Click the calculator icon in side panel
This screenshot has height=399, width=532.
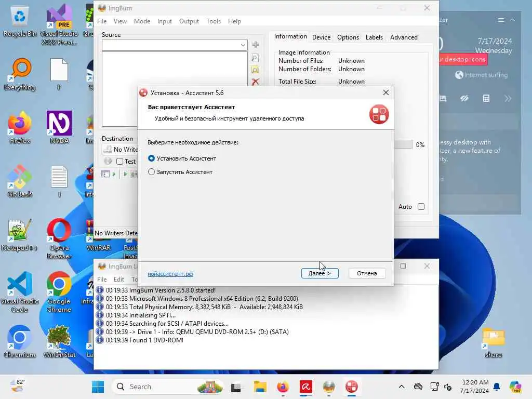point(486,99)
